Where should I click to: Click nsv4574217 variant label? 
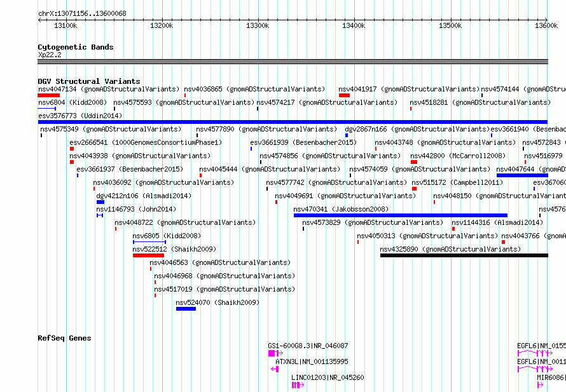click(327, 102)
